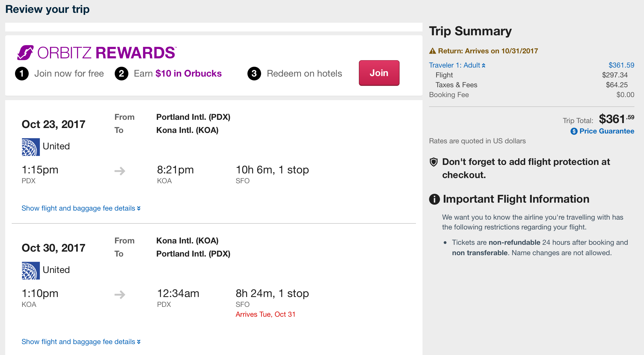Click the return arrival warning triangle icon

432,51
